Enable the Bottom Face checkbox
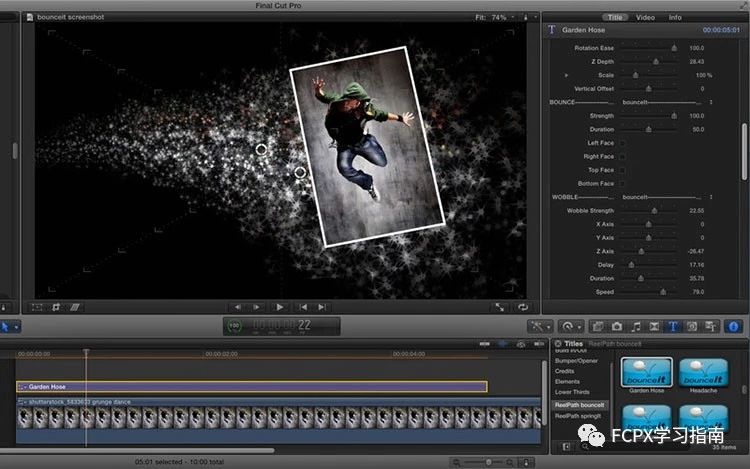Viewport: 750px width, 469px height. 623,184
